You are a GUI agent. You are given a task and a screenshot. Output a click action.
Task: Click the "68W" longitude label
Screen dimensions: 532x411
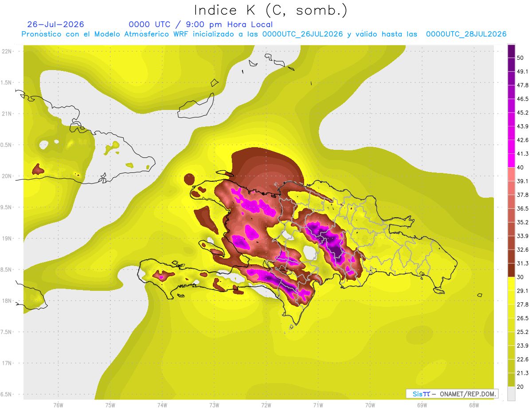pos(474,405)
